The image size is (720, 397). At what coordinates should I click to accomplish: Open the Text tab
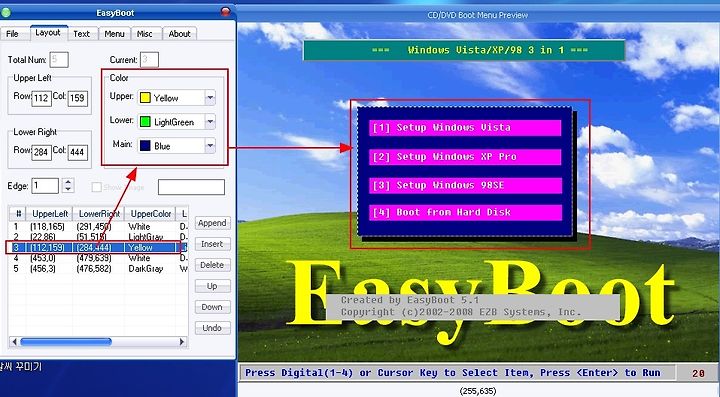click(x=81, y=34)
